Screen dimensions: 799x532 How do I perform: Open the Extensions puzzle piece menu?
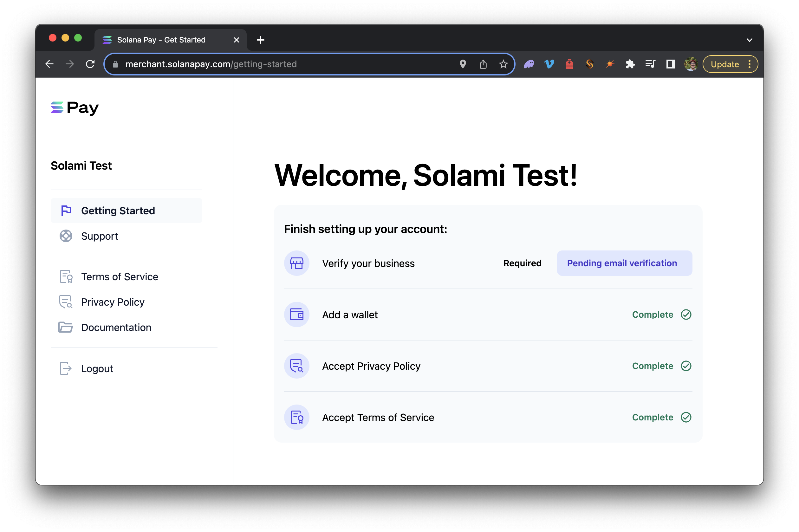click(630, 64)
